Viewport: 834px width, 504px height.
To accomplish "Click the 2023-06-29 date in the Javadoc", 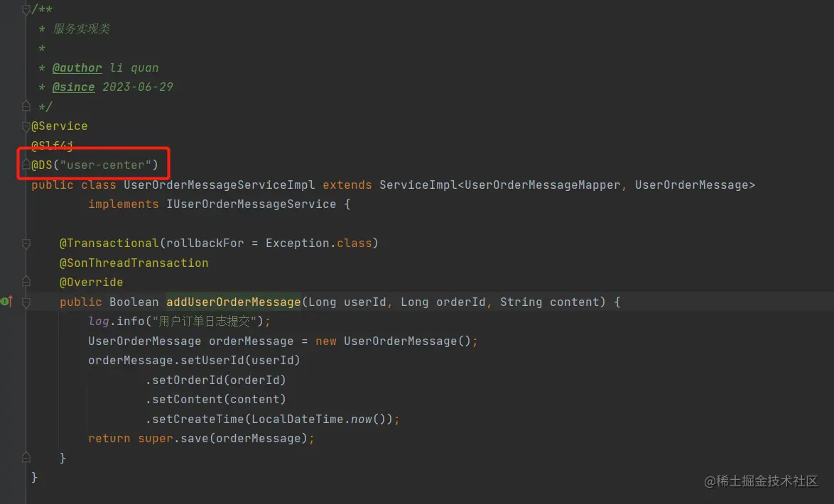I will 138,87.
